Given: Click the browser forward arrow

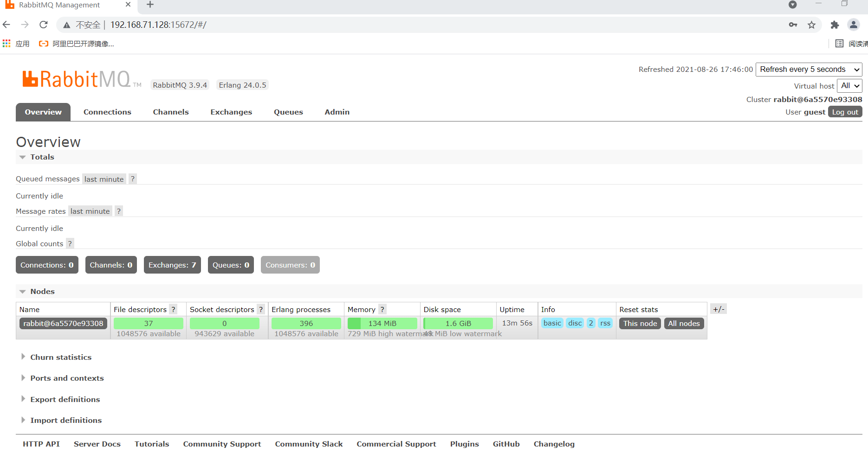Looking at the screenshot, I should point(25,25).
